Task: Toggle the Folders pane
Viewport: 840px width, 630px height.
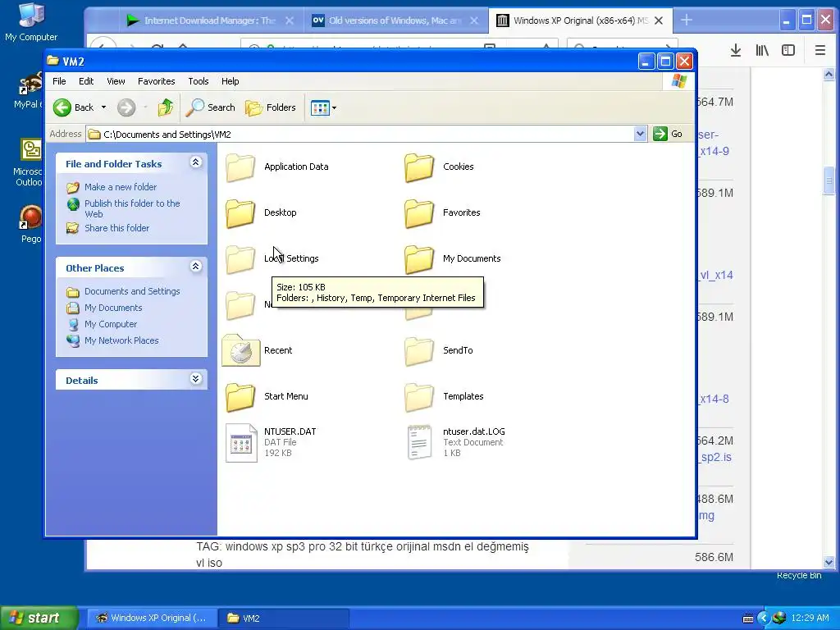Action: click(x=271, y=107)
